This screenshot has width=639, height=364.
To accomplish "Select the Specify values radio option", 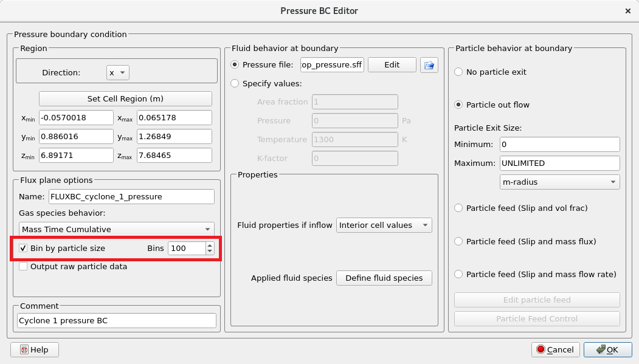I will click(235, 83).
